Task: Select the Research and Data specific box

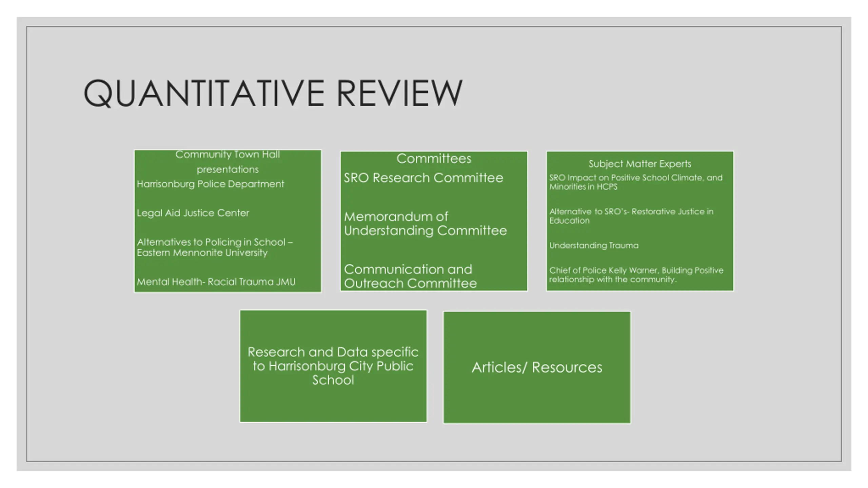Action: 333,366
